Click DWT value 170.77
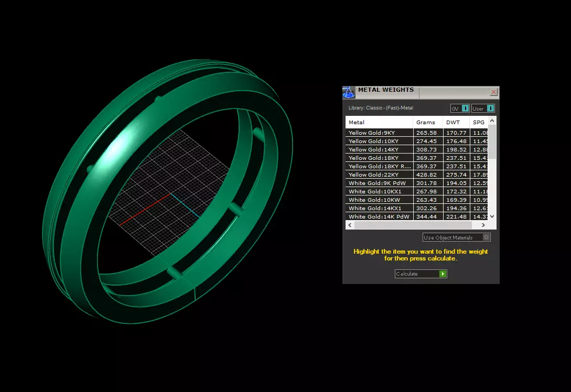The image size is (571, 392). 456,133
